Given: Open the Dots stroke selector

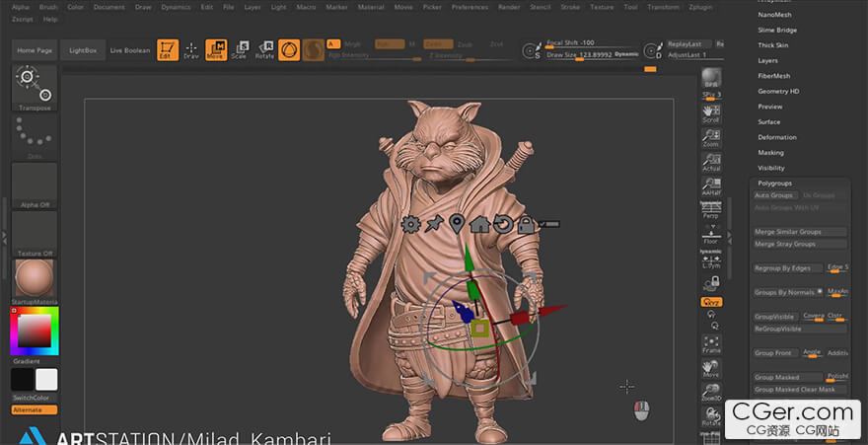Looking at the screenshot, I should point(35,137).
